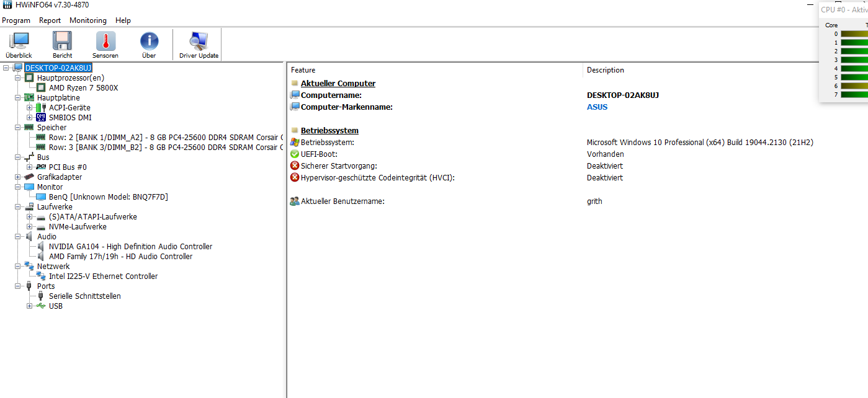Viewport: 868px width, 398px height.
Task: Click the Core 0 usage bar
Action: click(854, 33)
